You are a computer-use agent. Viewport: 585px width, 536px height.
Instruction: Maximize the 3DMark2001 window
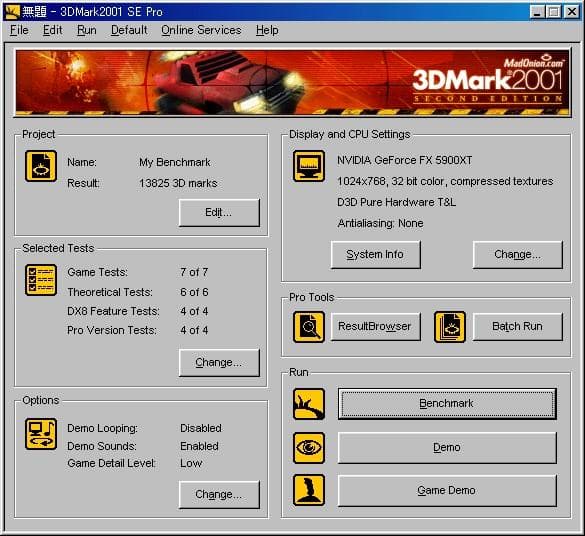coord(554,12)
